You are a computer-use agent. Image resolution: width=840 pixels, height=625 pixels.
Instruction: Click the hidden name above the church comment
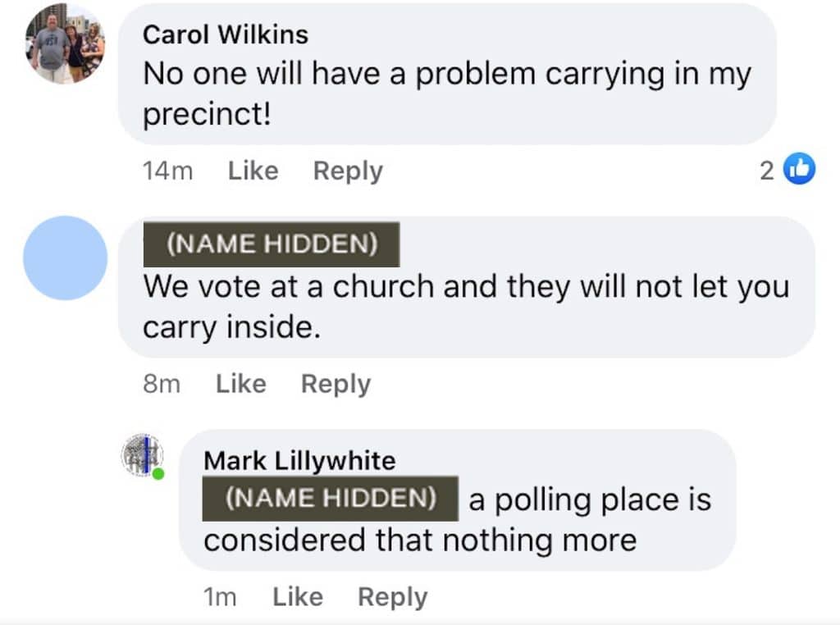point(272,244)
